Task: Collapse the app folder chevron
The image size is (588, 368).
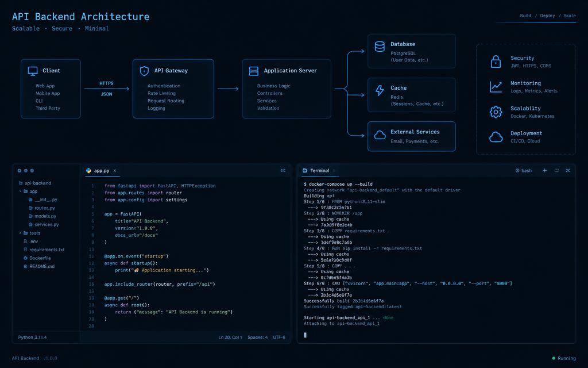Action: click(x=20, y=191)
